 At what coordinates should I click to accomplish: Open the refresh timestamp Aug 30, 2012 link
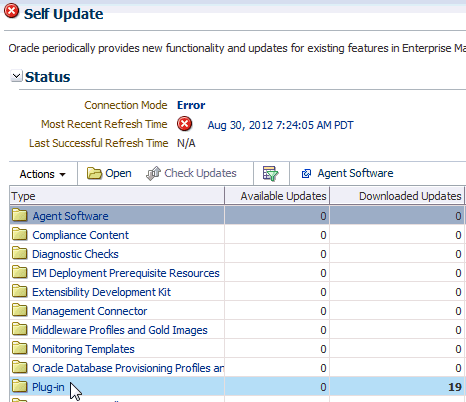[280, 125]
